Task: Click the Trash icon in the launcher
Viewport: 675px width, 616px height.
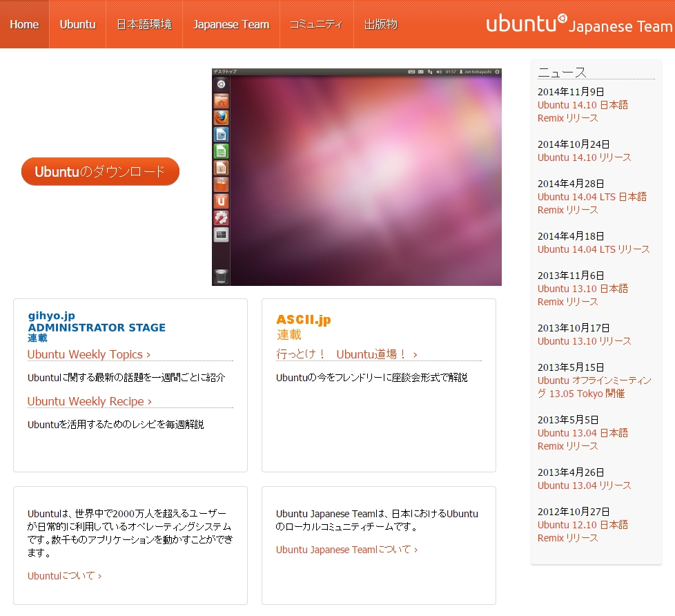Action: 222,276
